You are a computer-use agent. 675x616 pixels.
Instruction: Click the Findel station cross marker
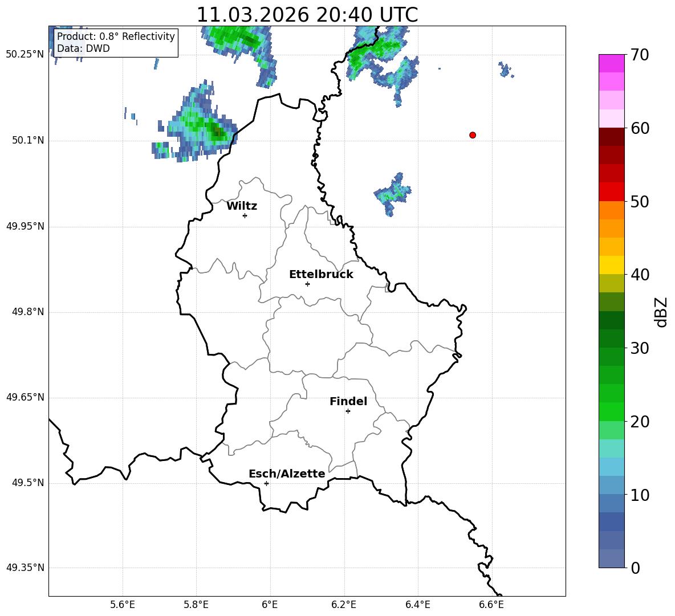(348, 411)
